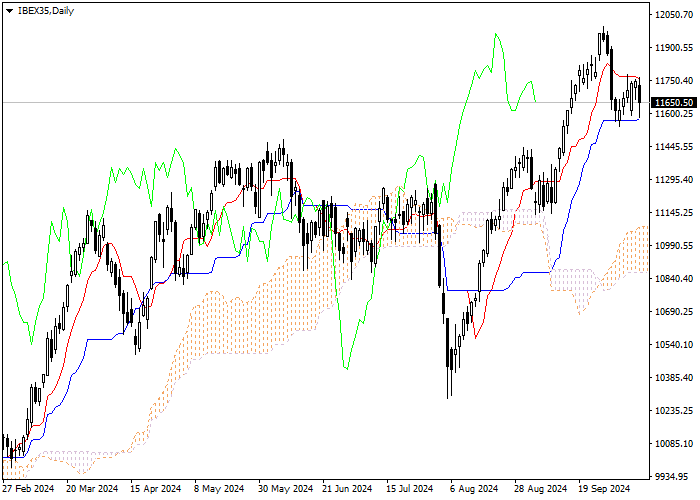Click the 27 Feb 2024 date label

[28, 489]
